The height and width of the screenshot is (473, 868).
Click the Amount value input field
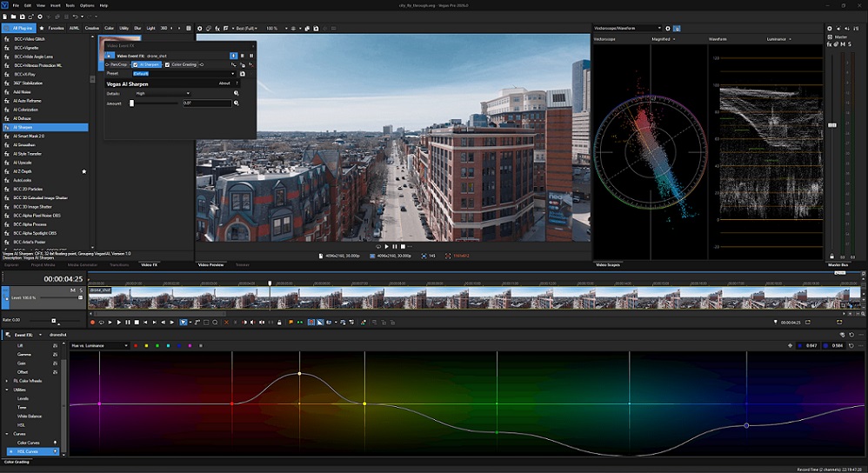[x=206, y=103]
